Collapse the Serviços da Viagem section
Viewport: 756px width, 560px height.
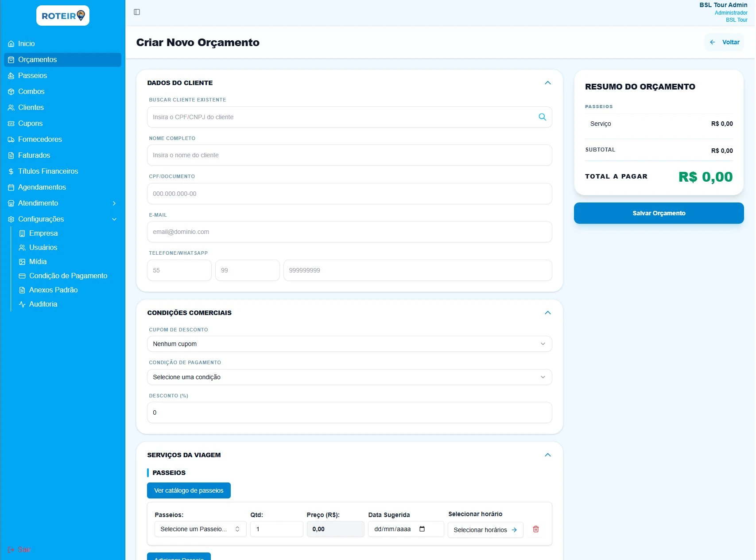pyautogui.click(x=547, y=455)
